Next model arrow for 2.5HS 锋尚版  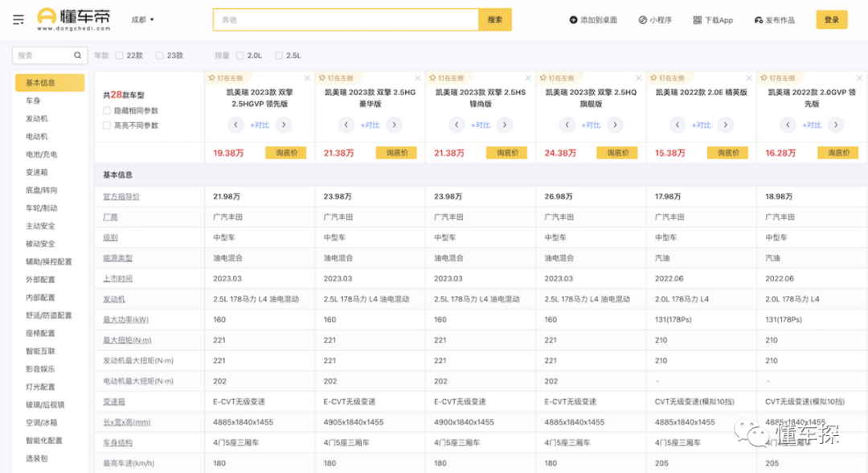click(504, 125)
